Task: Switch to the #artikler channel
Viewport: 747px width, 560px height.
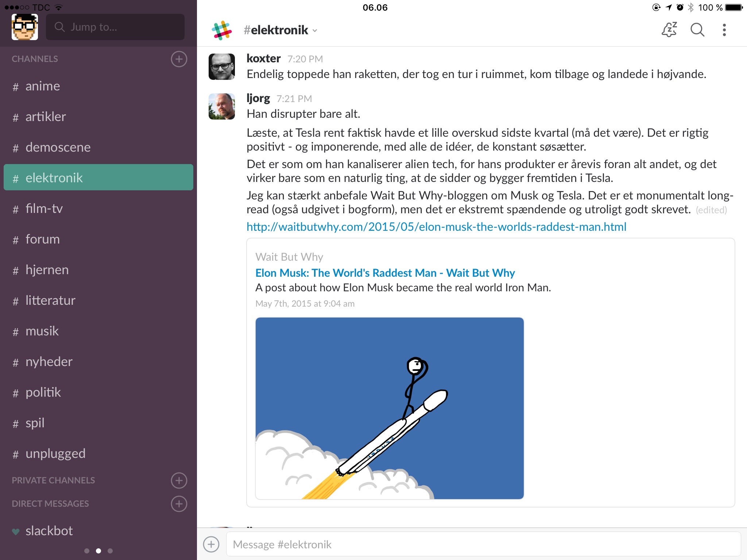Action: (98, 117)
